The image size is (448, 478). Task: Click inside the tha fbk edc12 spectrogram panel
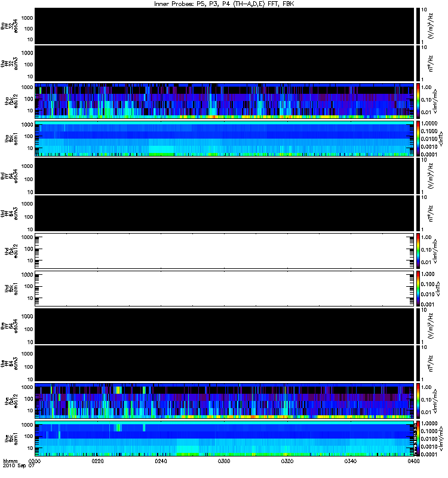click(x=225, y=101)
